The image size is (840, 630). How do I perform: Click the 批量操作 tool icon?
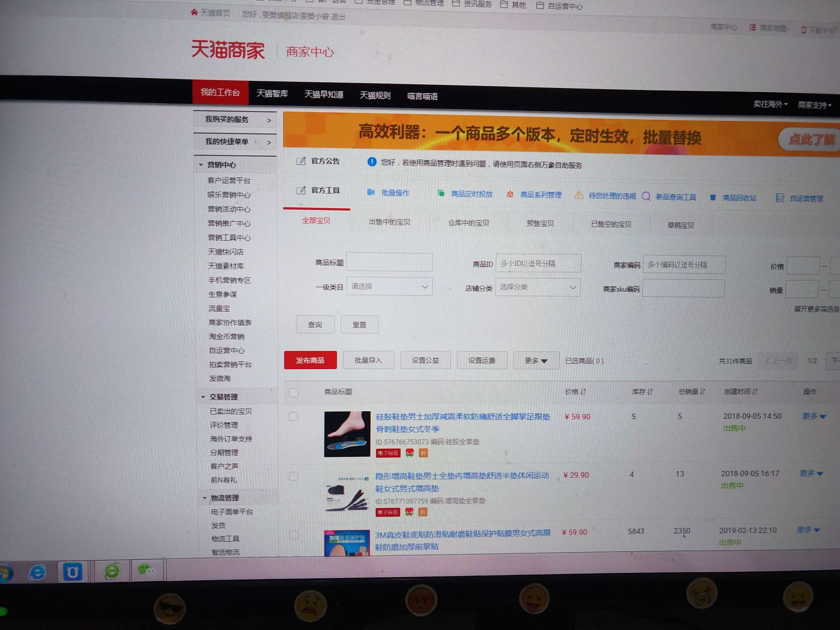click(370, 192)
